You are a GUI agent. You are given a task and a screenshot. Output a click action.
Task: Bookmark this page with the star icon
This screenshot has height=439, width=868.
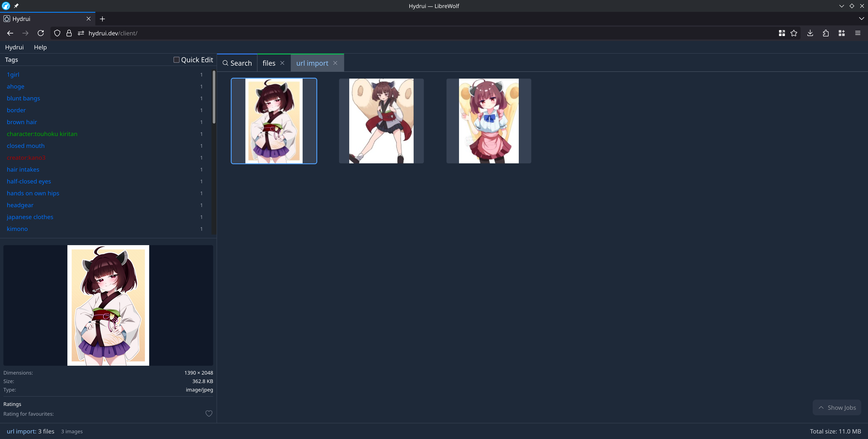(x=794, y=33)
